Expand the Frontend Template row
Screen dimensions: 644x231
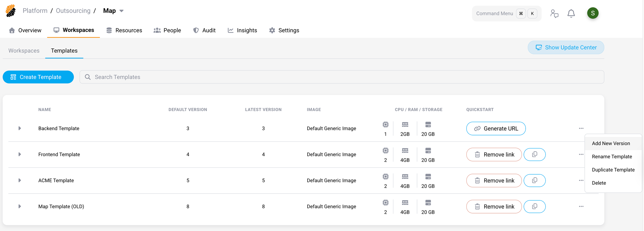coord(20,154)
